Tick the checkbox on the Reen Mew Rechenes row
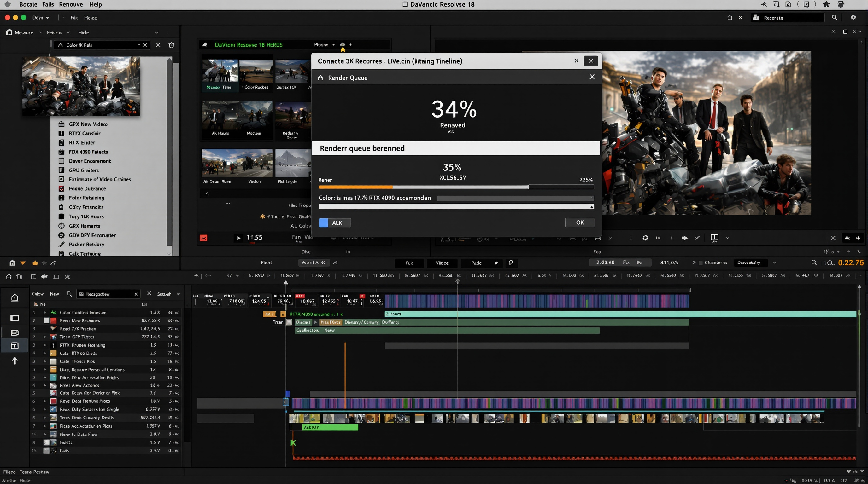The image size is (868, 484). (x=46, y=320)
